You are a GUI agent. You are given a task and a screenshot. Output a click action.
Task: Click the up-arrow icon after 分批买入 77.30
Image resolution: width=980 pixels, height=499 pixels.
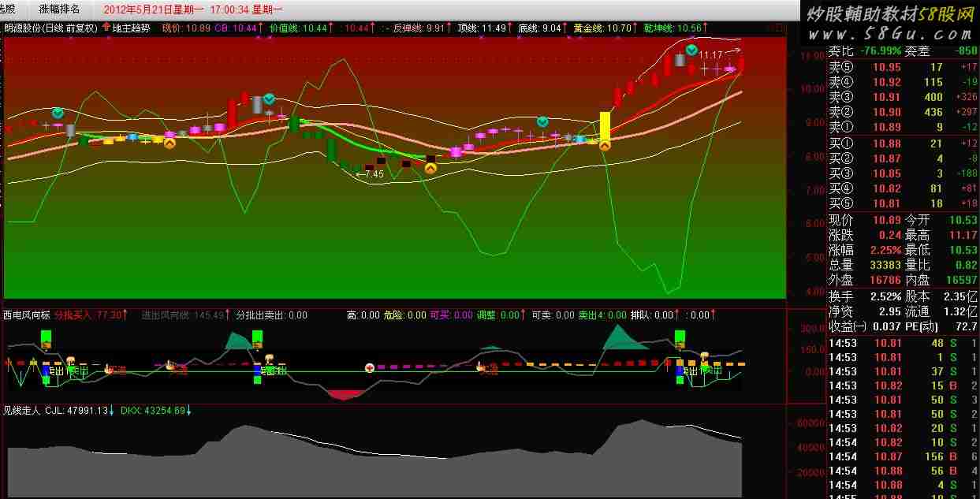pyautogui.click(x=125, y=315)
